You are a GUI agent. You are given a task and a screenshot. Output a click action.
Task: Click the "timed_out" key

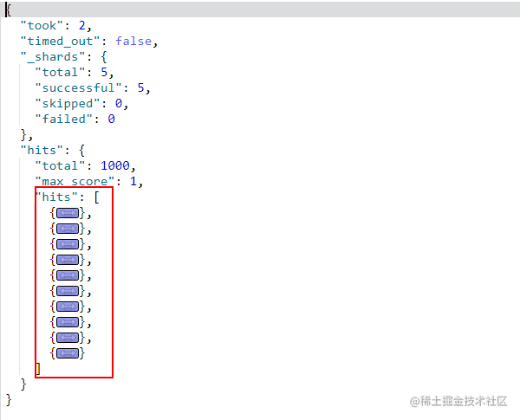(60, 41)
